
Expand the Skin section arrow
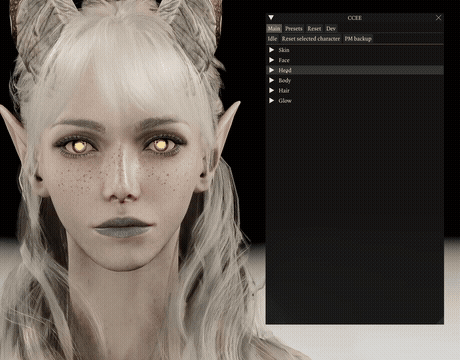point(272,50)
